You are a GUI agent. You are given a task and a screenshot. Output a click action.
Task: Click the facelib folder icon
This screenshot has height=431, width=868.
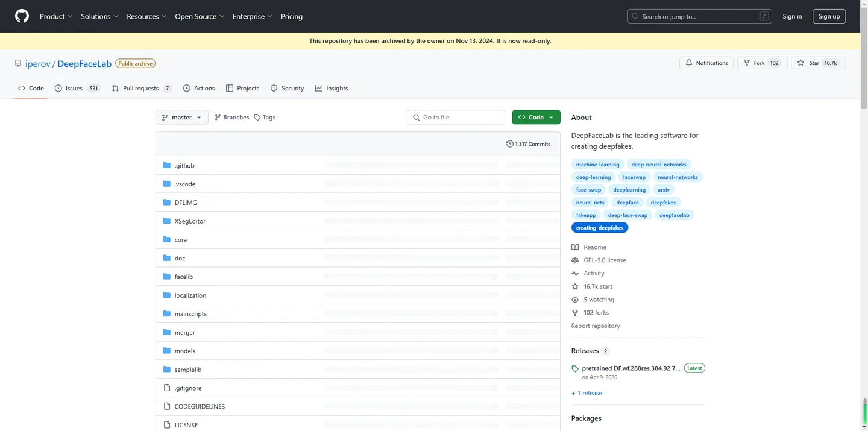point(167,277)
